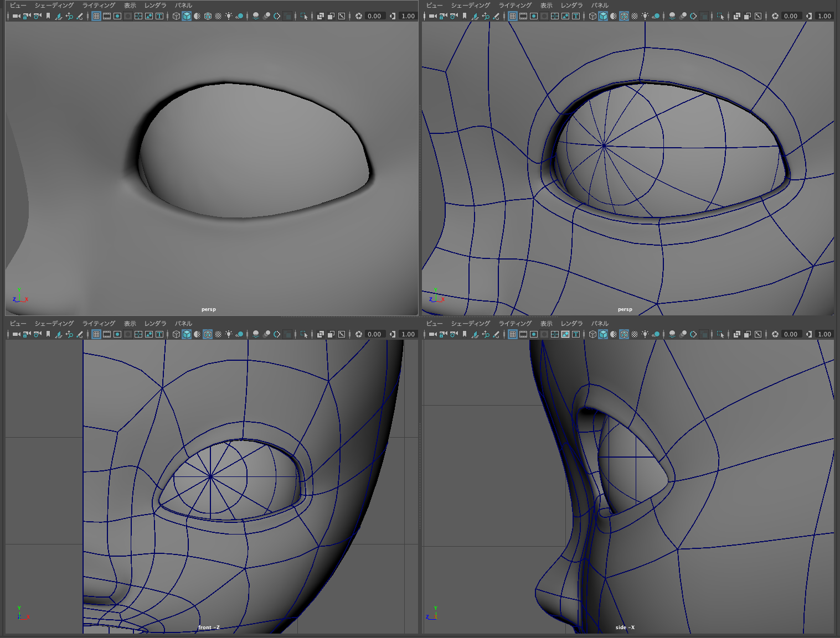Image resolution: width=840 pixels, height=638 pixels.
Task: Open ビュー menu in top-left persp panel
Action: [x=18, y=6]
